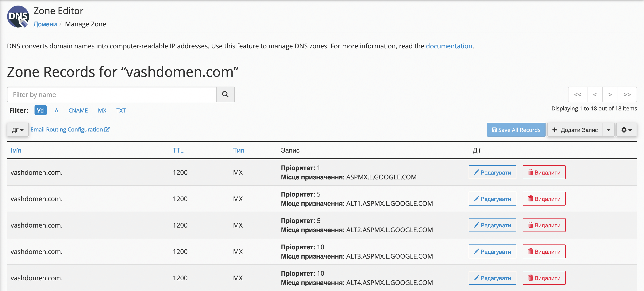
Task: Edit the ALT2.ASPMX.L.GOOGLE.COM record
Action: [492, 225]
